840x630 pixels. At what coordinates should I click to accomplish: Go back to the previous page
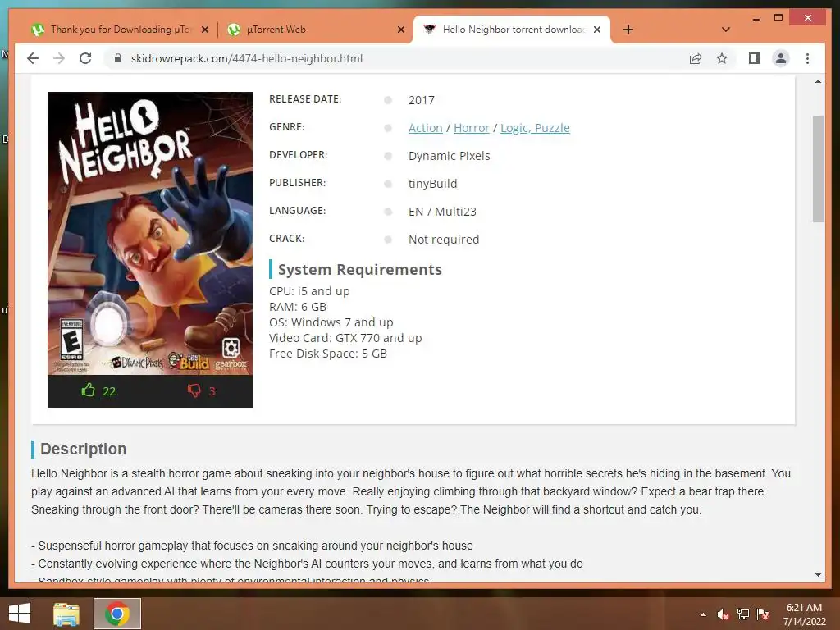[x=33, y=58]
